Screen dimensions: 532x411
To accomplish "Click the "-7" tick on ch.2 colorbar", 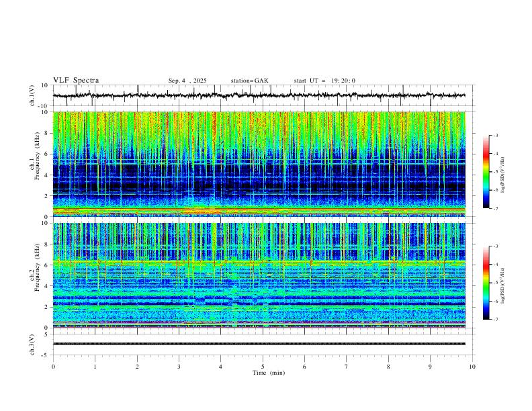I will coord(495,320).
